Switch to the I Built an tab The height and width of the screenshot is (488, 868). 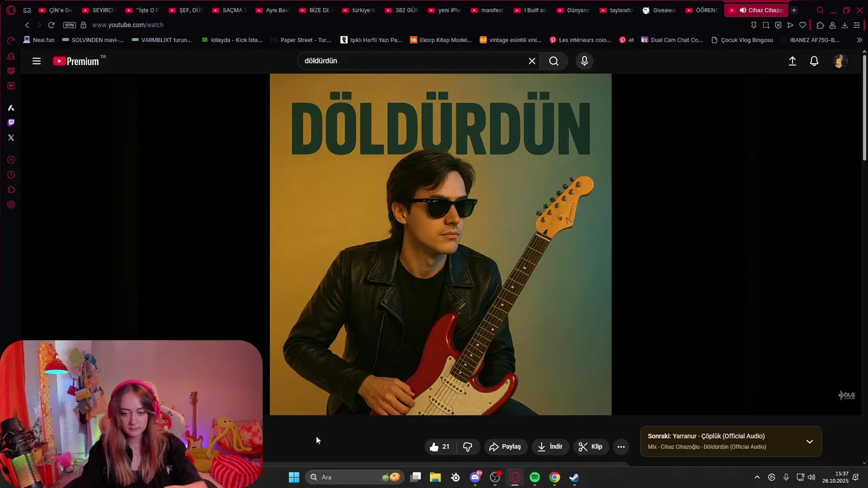point(530,10)
